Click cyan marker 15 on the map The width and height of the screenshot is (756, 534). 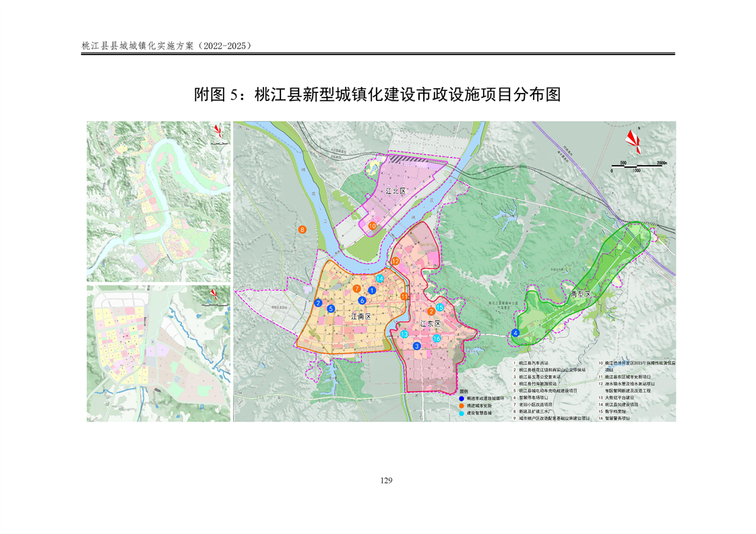tap(440, 307)
